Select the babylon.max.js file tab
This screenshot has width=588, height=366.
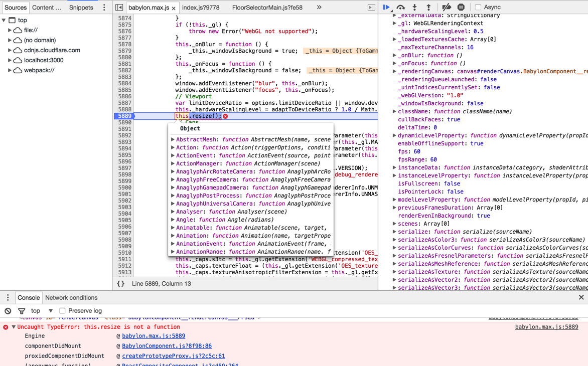149,8
